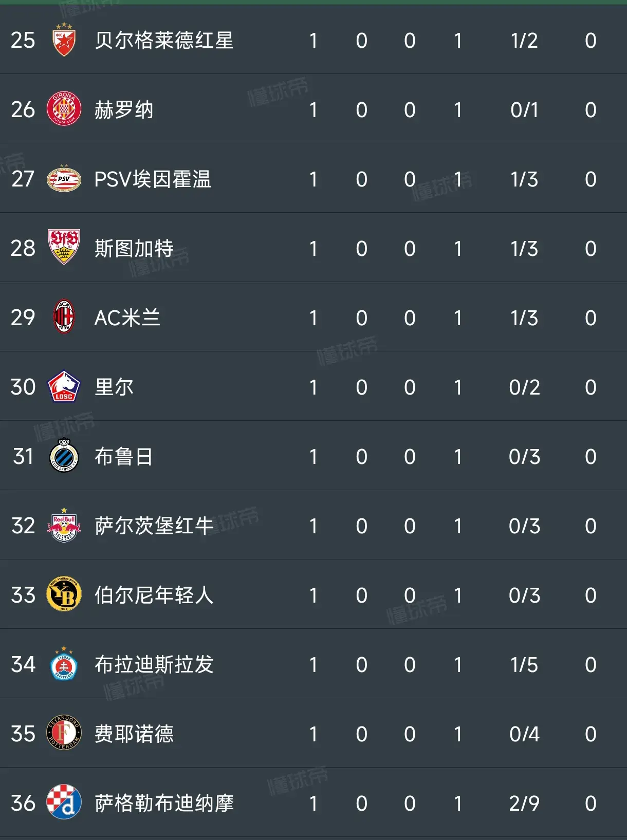Select the Club Brugge crest
Screen dimensions: 627x840
tap(64, 455)
